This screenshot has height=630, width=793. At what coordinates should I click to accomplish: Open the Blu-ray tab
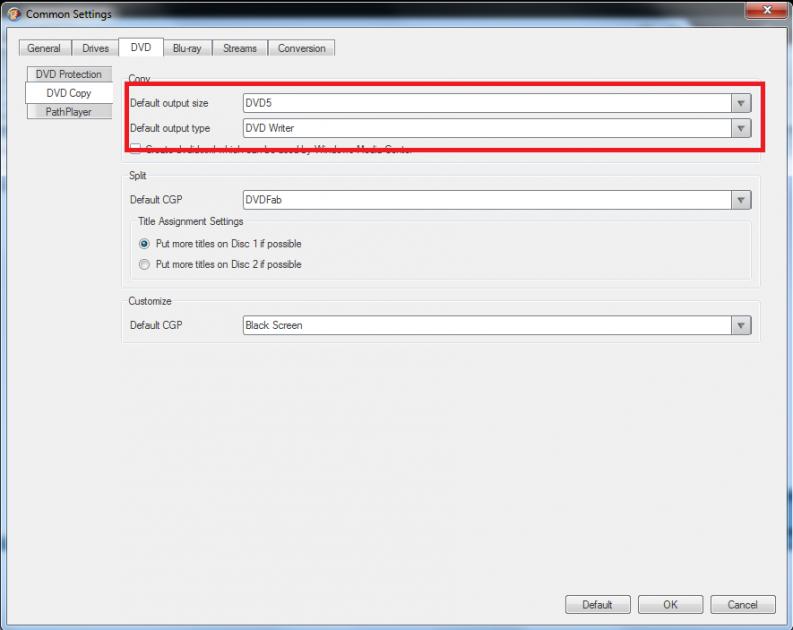tap(187, 48)
